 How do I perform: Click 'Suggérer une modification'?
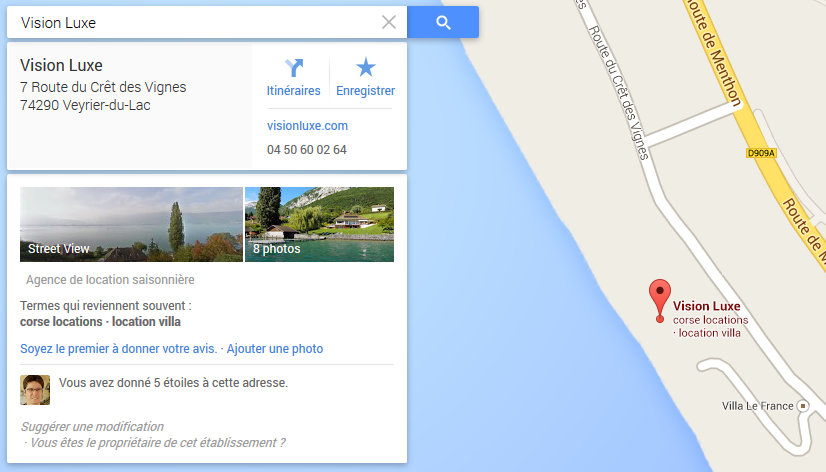tap(92, 427)
